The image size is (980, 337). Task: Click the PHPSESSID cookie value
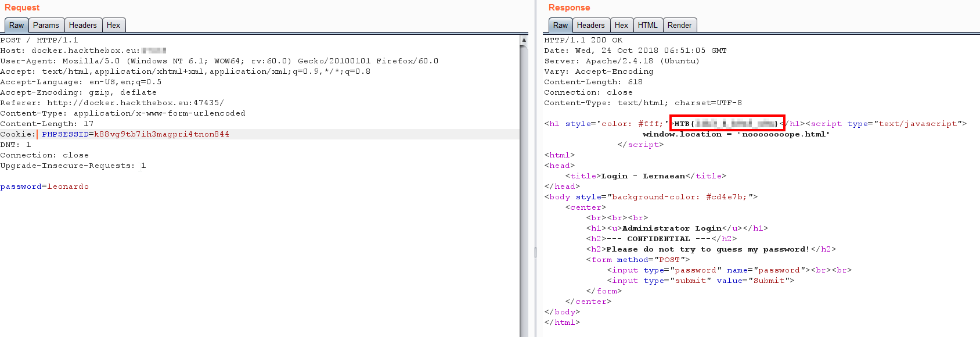coord(161,134)
